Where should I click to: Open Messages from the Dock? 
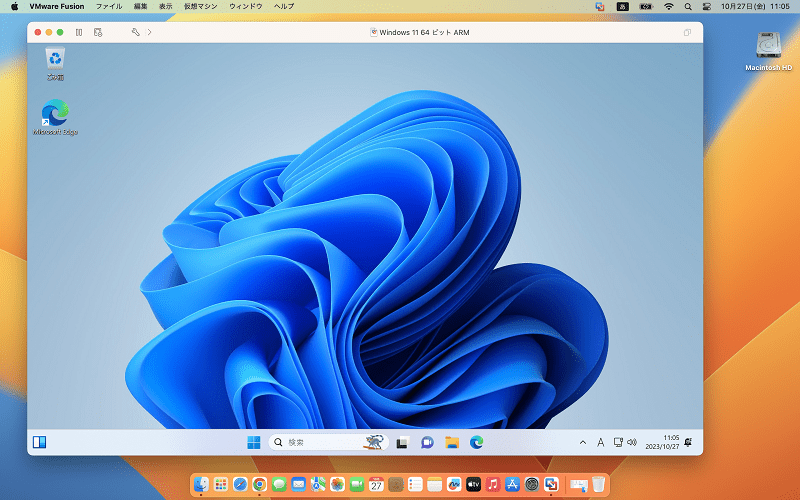click(x=279, y=484)
